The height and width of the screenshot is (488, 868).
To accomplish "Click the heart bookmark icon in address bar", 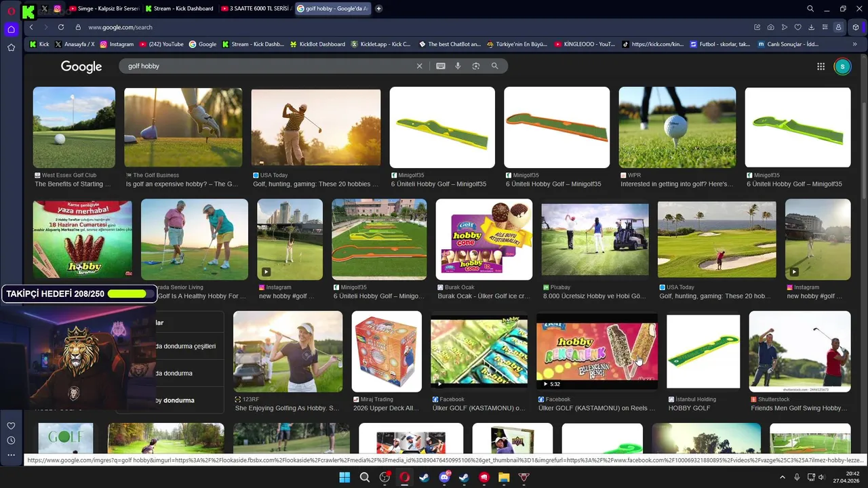I will tap(797, 27).
